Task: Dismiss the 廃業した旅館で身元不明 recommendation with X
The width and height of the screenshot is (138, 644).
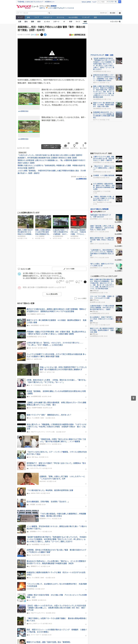Action: [33, 238]
